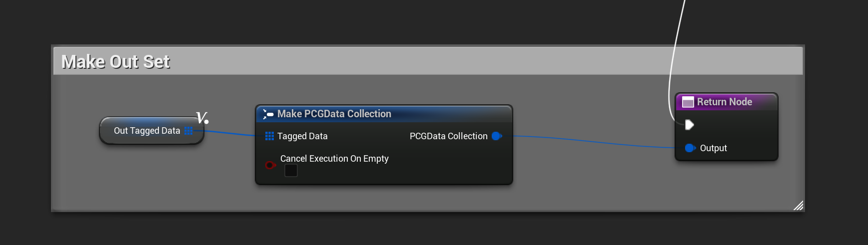The height and width of the screenshot is (245, 868).
Task: Select the Make PCGData Collection node title
Action: tap(334, 114)
